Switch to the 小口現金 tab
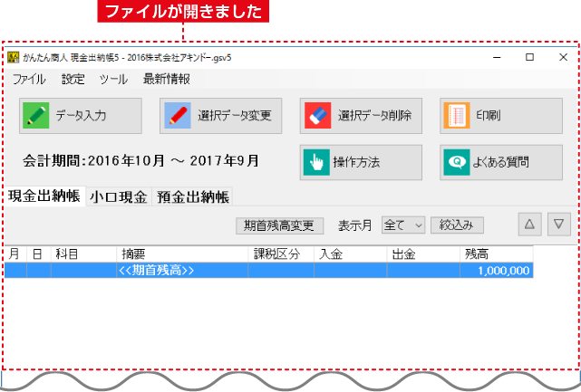 [x=119, y=196]
